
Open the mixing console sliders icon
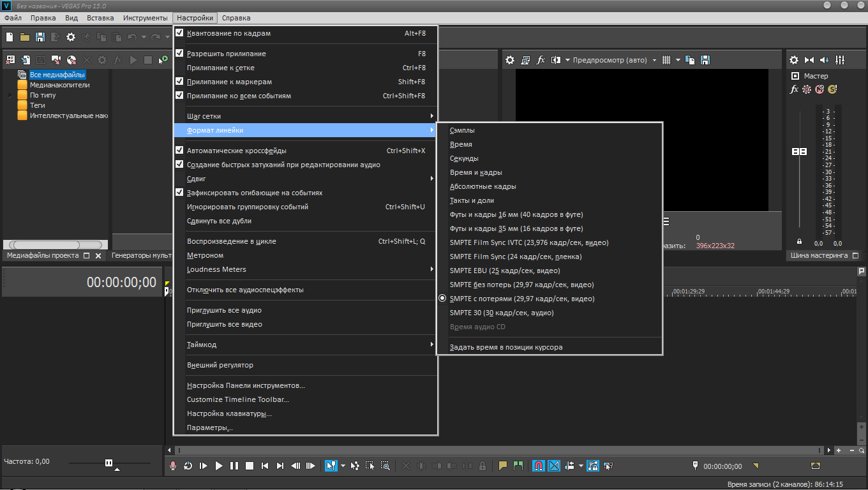tap(840, 60)
